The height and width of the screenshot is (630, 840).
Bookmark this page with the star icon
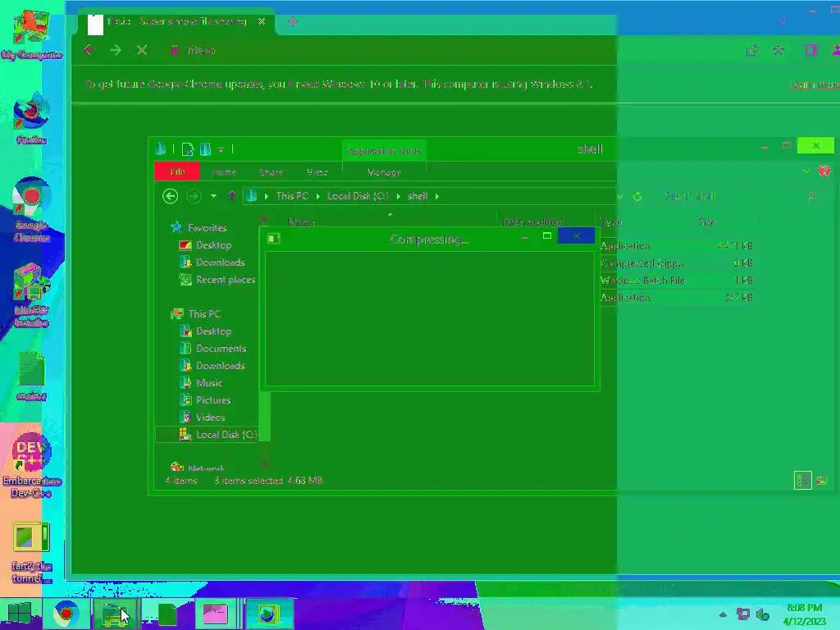pos(779,50)
